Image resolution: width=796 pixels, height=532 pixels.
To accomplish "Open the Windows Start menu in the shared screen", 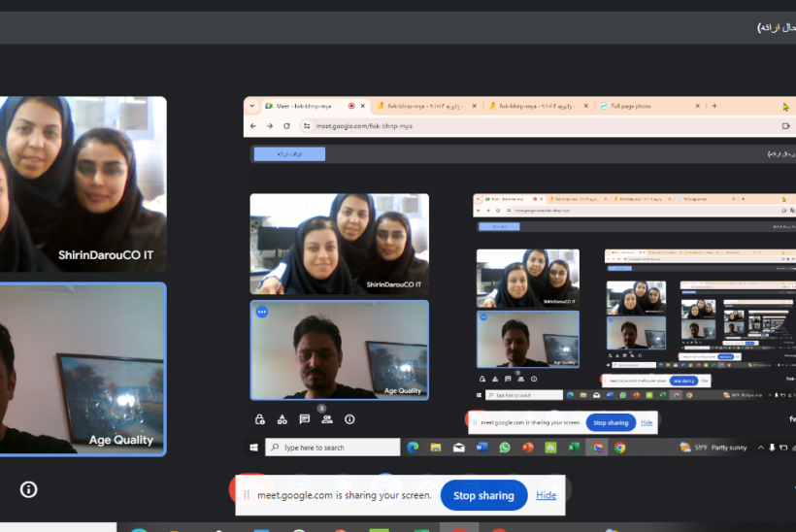I will [254, 448].
